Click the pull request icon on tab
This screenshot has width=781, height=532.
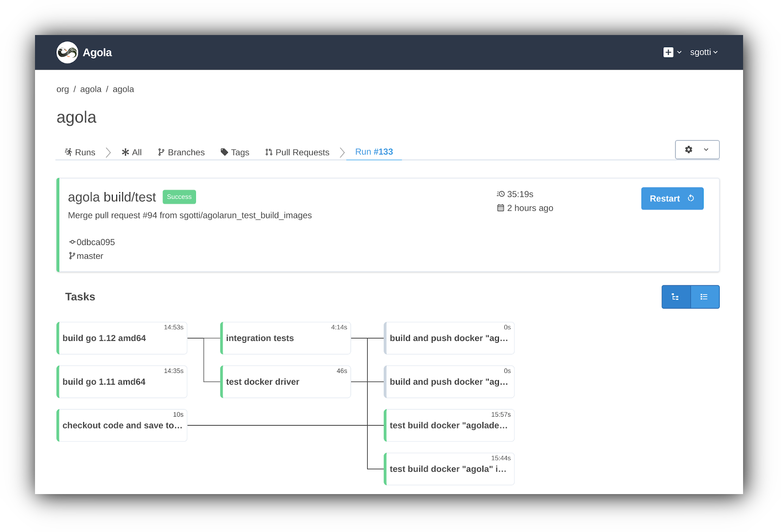(x=269, y=152)
